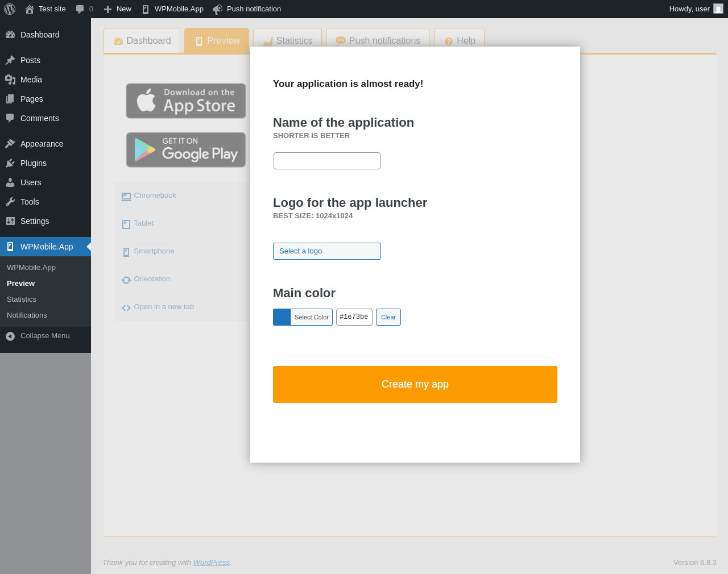The width and height of the screenshot is (728, 574).
Task: Click the Users person icon
Action: 10,182
